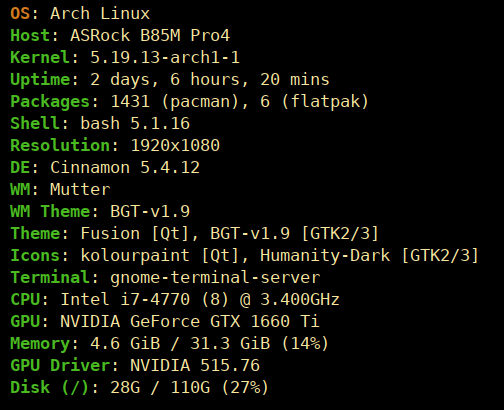Click the Humanity-Dark icon theme text
Viewport: 504px width, 410px height.
tap(325, 256)
